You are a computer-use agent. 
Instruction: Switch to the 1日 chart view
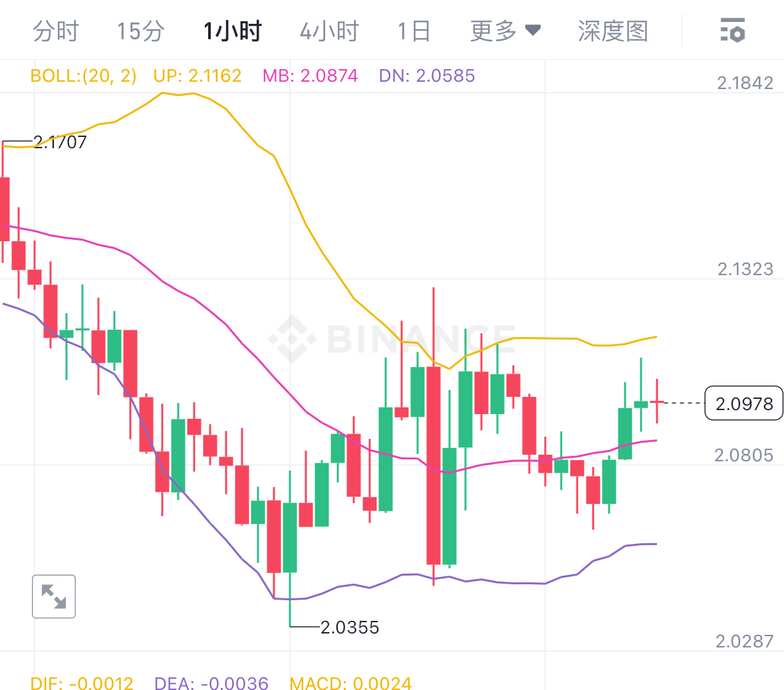tap(414, 31)
